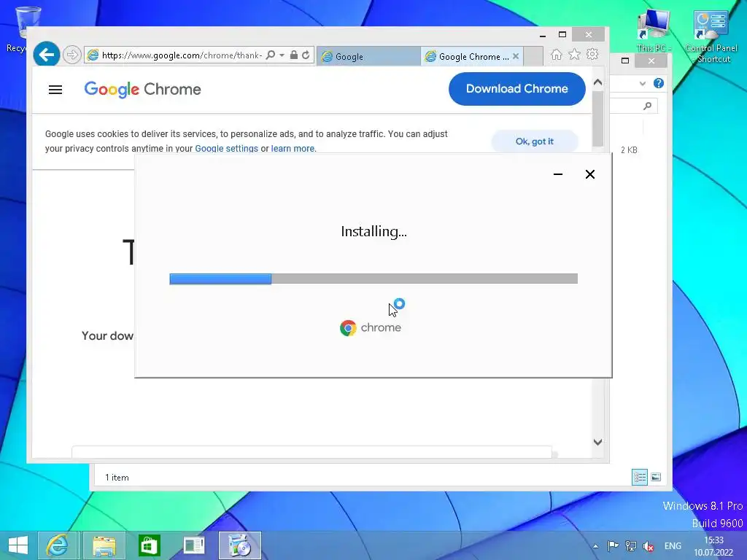The height and width of the screenshot is (560, 747).
Task: Click the padlock security icon
Action: point(294,55)
